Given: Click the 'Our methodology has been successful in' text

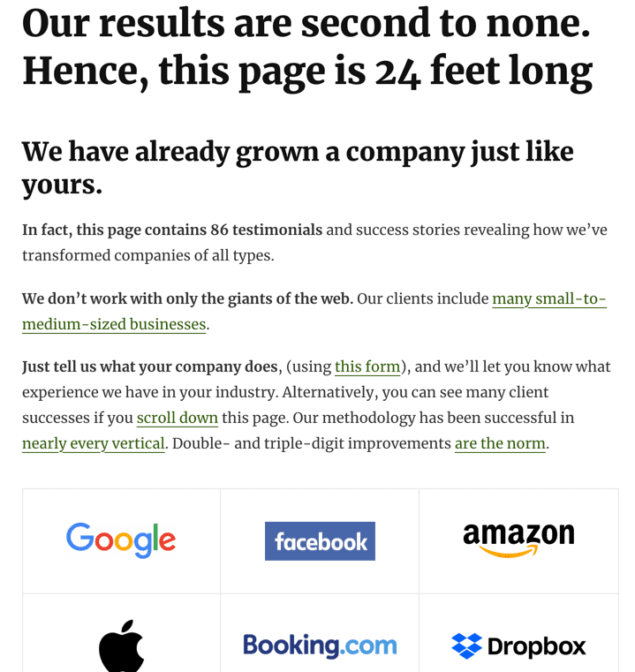Looking at the screenshot, I should pyautogui.click(x=434, y=418).
